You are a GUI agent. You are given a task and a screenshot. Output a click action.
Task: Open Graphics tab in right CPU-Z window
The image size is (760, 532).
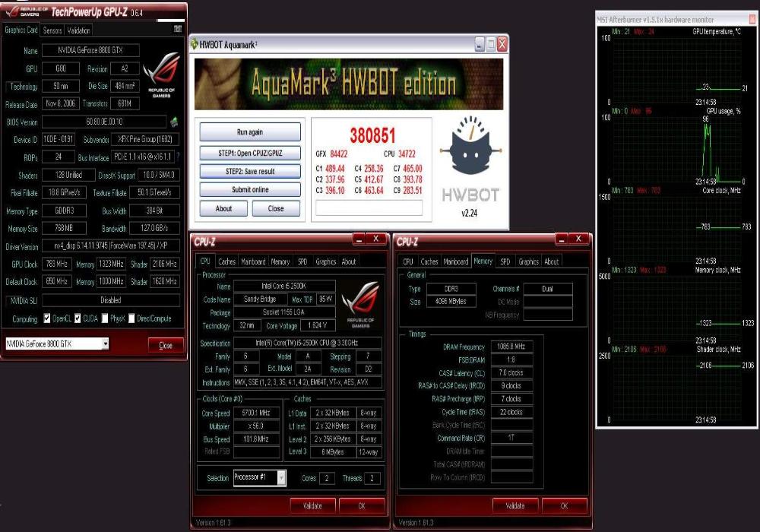pos(529,261)
